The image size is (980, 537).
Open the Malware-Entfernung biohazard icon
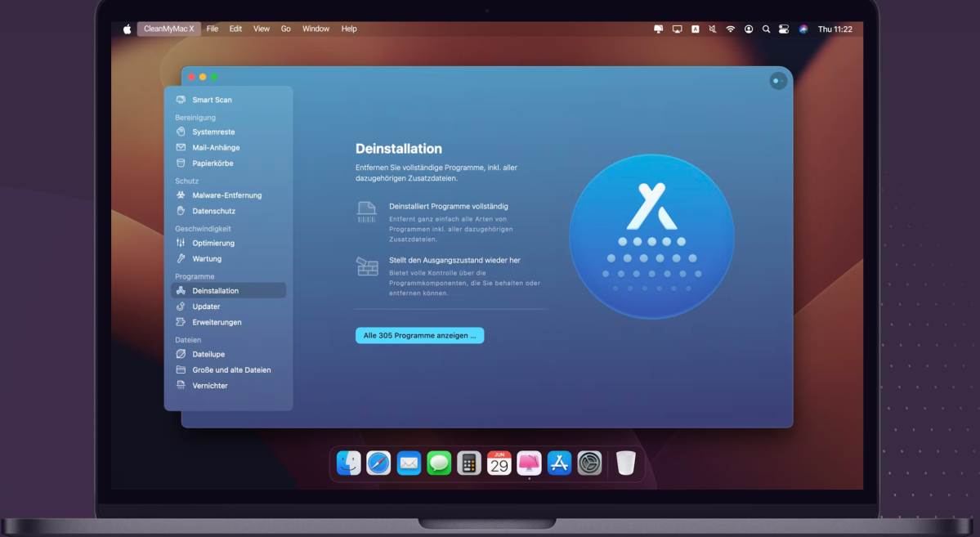pyautogui.click(x=181, y=195)
